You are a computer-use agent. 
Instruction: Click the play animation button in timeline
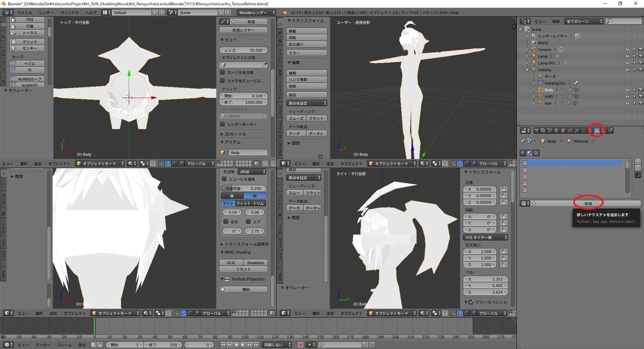[243, 345]
